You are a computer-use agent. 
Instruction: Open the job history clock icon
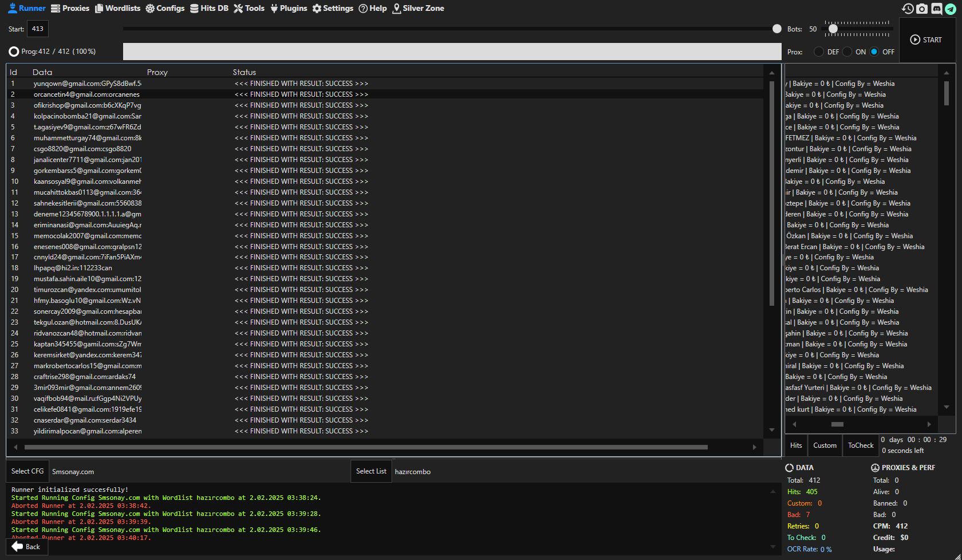[x=908, y=9]
